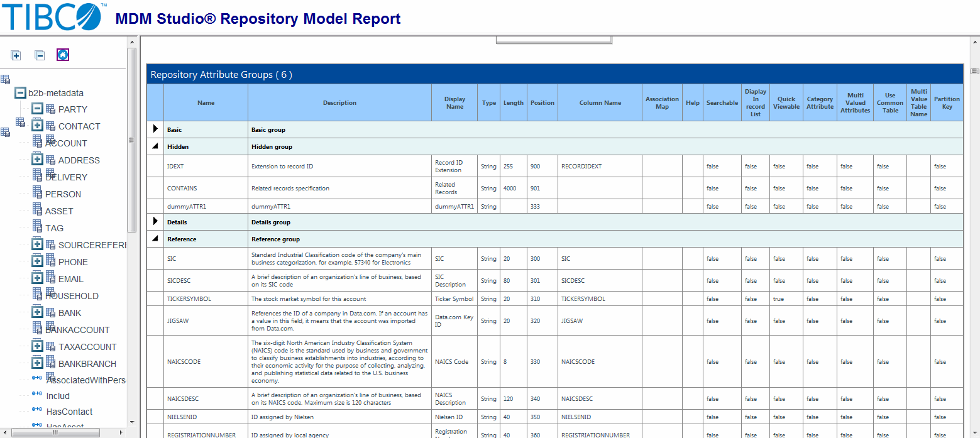Click the repository icon beside ASSET
Viewport: 980px width, 438px height.
(x=37, y=209)
